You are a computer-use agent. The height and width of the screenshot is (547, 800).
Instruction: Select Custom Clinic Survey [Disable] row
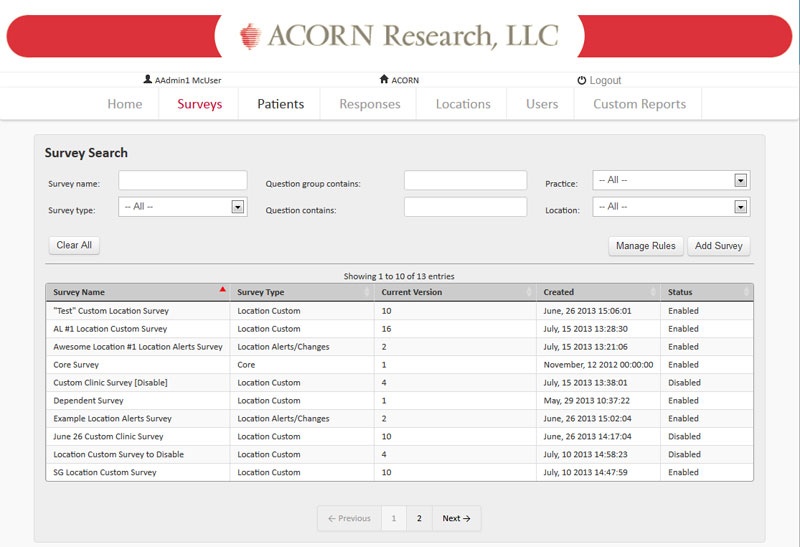tap(399, 383)
